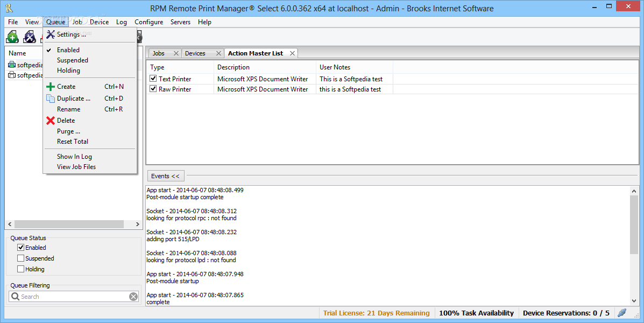Screen dimensions: 644x323
Task: Click the events log scroll down arrow
Action: 634,301
